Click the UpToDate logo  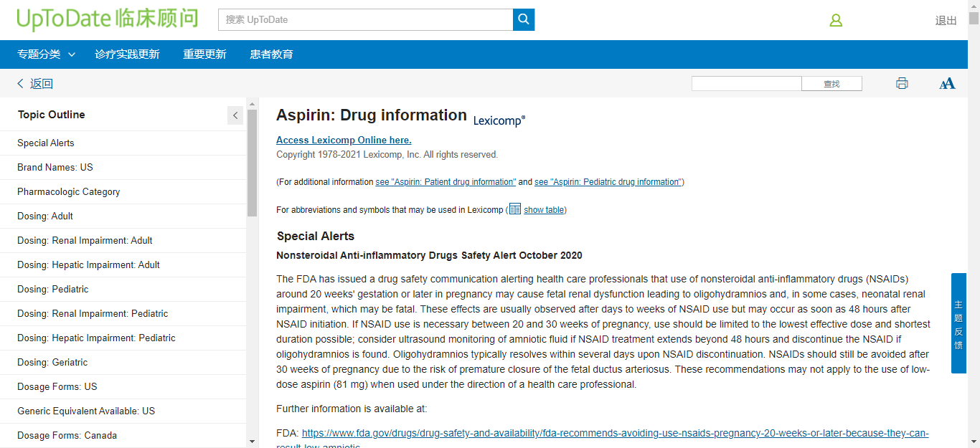[x=107, y=19]
